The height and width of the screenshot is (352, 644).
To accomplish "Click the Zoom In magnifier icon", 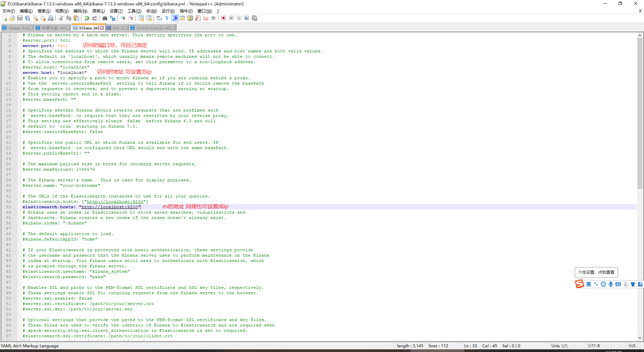I will (x=123, y=18).
